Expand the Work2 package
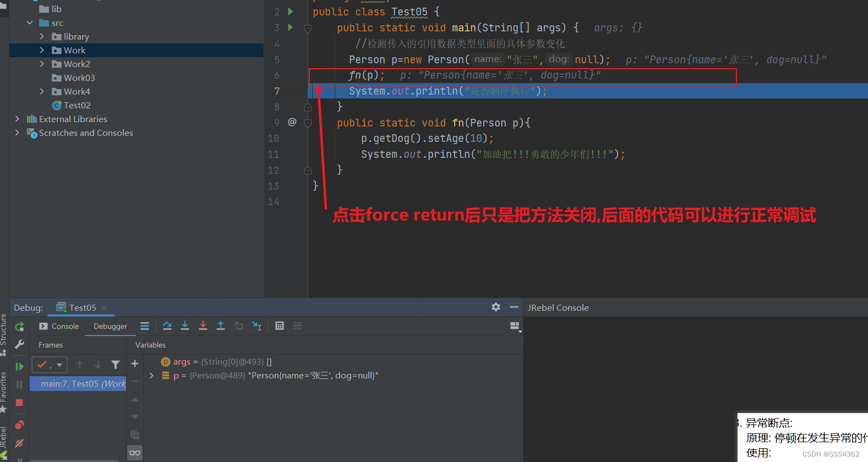Viewport: 868px width, 462px height. pos(42,64)
